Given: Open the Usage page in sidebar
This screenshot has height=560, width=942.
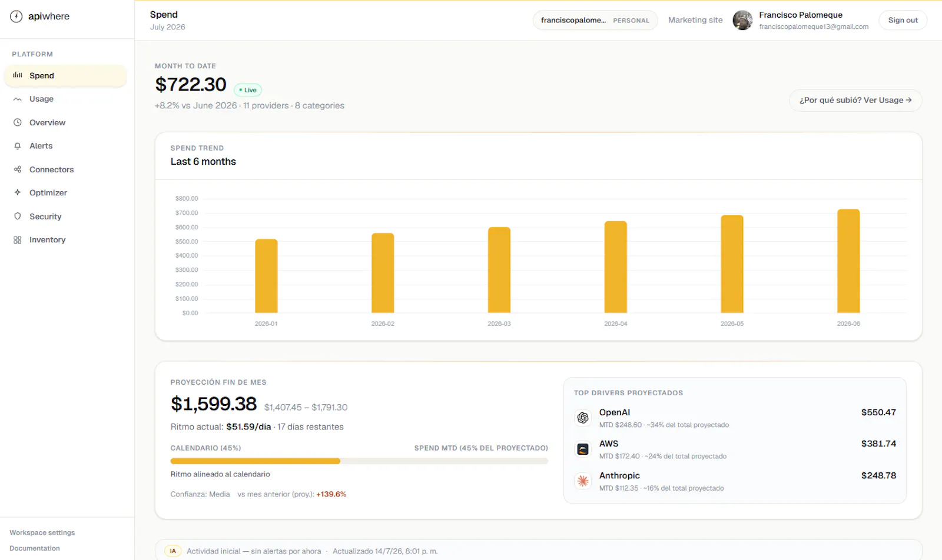Looking at the screenshot, I should pos(65,99).
